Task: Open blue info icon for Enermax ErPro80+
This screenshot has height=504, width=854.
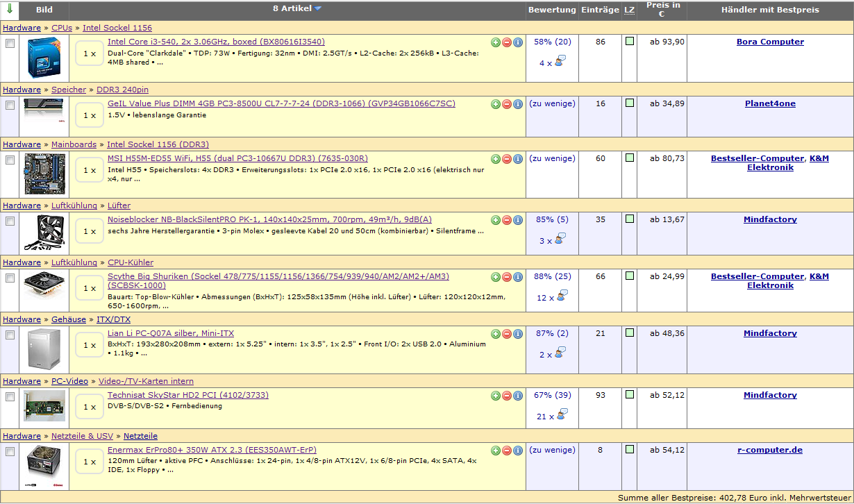Action: pos(518,451)
